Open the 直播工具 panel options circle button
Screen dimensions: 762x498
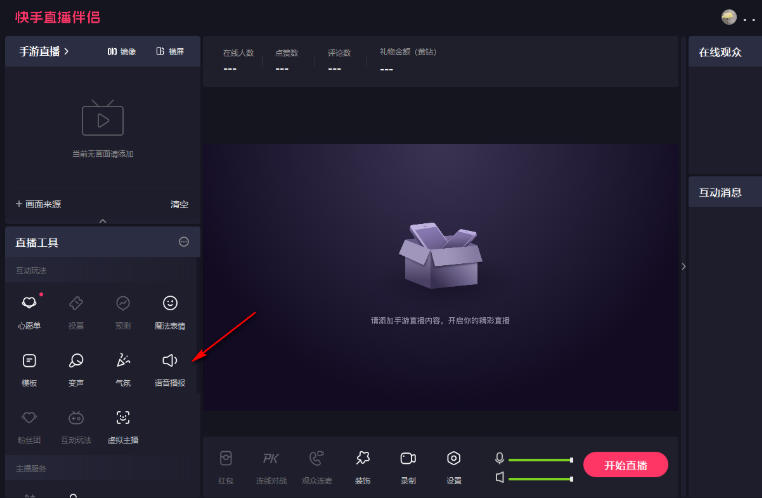pyautogui.click(x=184, y=242)
